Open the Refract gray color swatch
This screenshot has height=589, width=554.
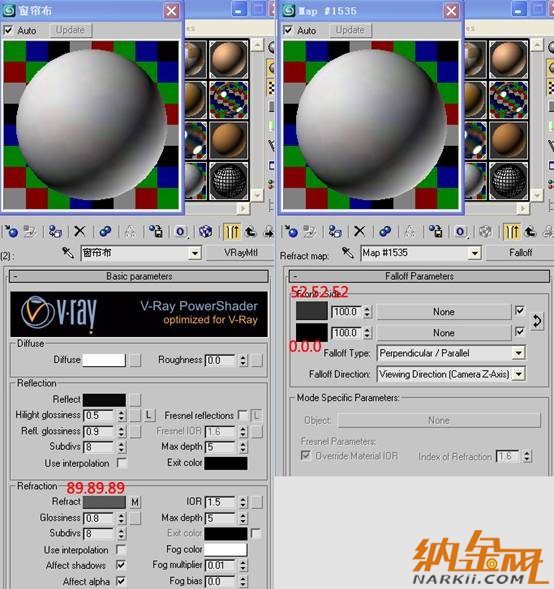pyautogui.click(x=104, y=502)
